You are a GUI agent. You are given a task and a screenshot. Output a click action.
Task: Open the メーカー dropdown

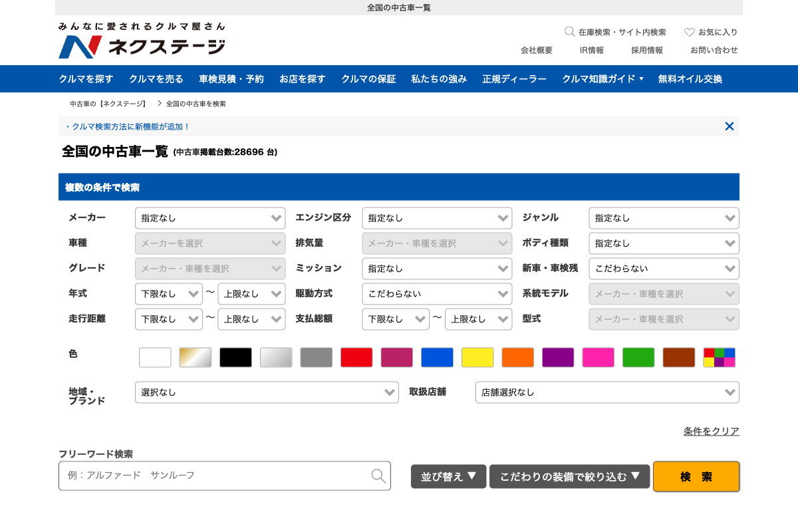point(209,218)
